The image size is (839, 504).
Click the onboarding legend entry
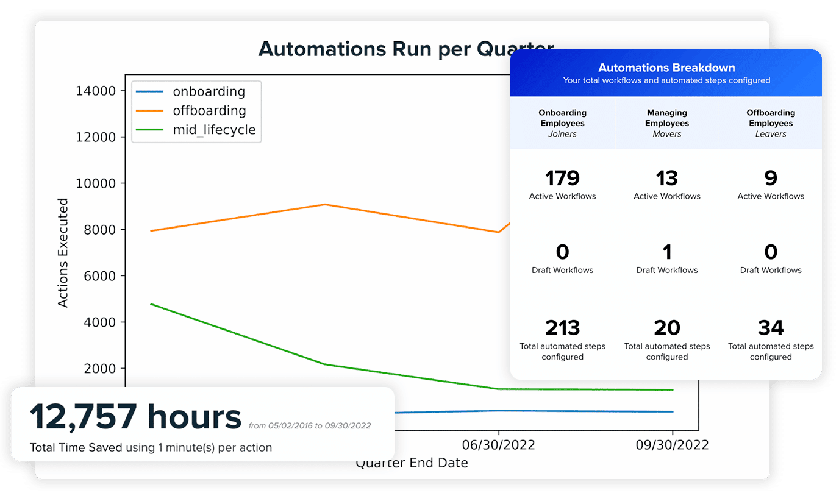[x=209, y=92]
